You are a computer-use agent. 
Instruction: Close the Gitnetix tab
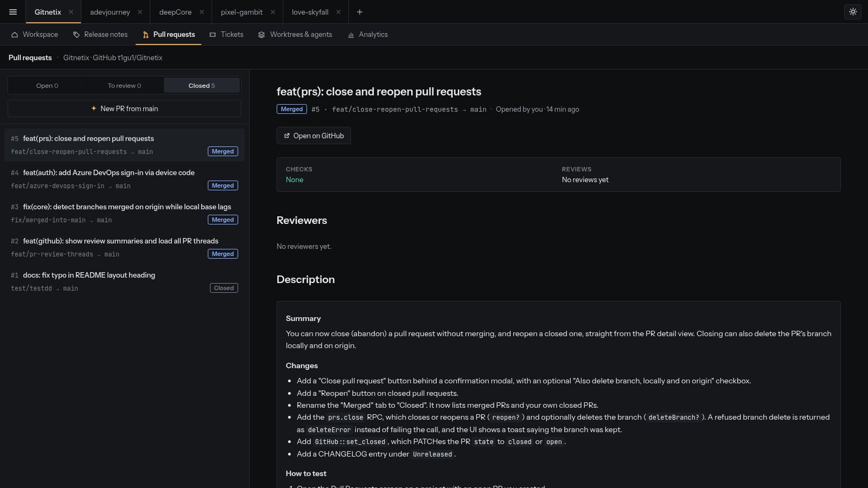71,12
